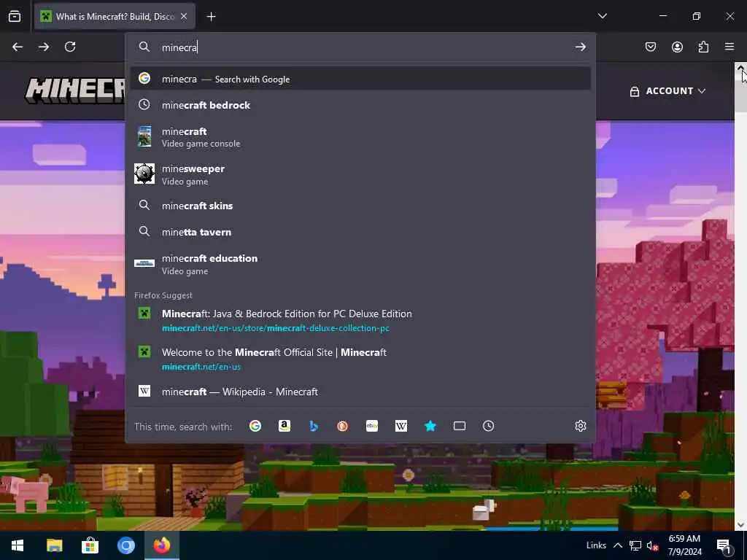This screenshot has height=560, width=747.
Task: Open Minecraft Java & Bedrock Deluxe Edition result
Action: 360,321
